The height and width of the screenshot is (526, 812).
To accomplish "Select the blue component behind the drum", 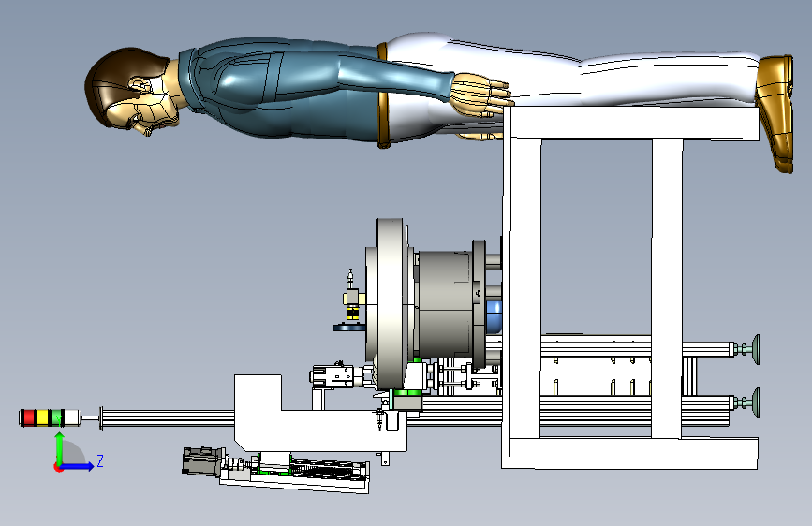I will [x=495, y=316].
